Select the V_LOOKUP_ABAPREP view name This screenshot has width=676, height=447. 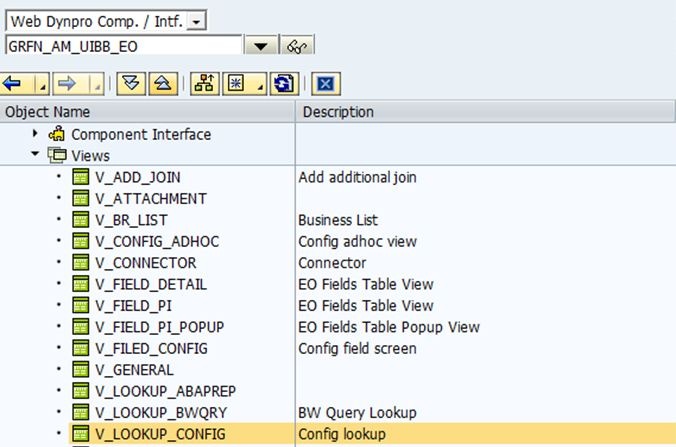[x=166, y=391]
